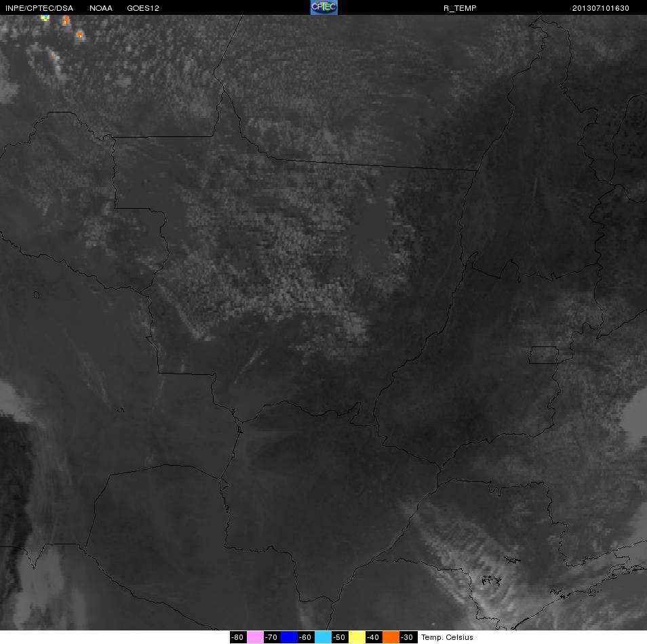Click the NOAA text in header
Screen dimensions: 647x644
pyautogui.click(x=100, y=8)
